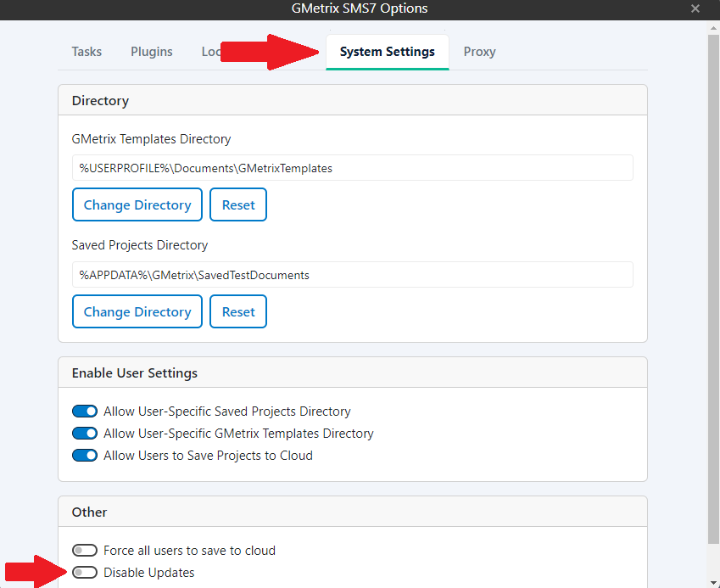Click the Enable User Settings header

(353, 372)
